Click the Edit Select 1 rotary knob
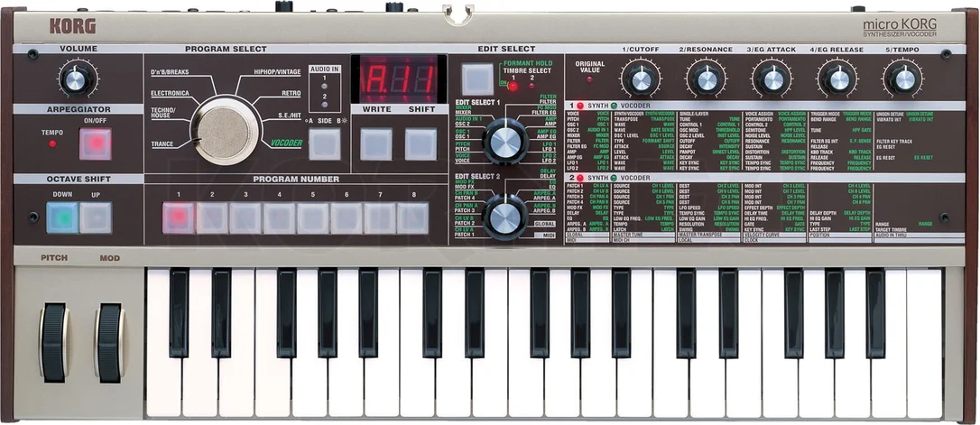This screenshot has height=425, width=980. (505, 142)
